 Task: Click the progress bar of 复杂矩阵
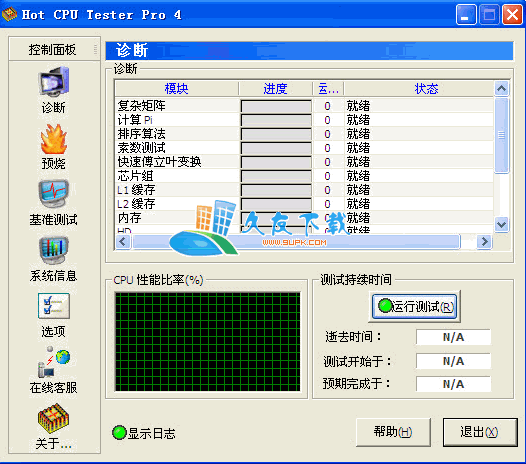(276, 106)
